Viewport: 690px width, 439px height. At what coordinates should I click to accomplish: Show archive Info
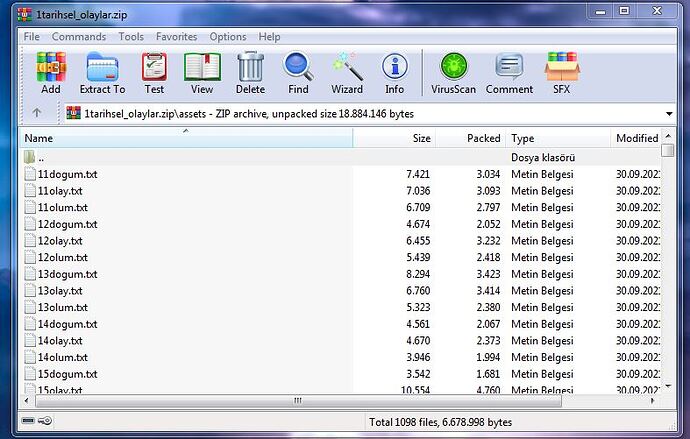395,73
